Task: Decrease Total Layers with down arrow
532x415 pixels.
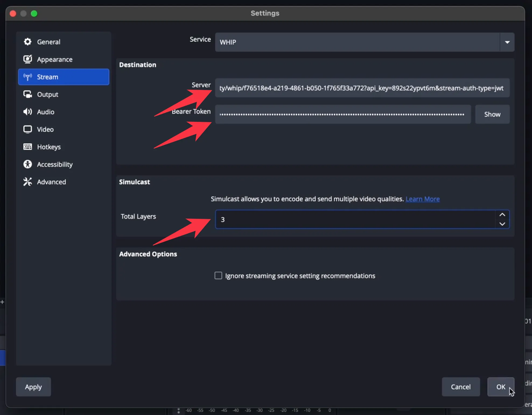Action: [502, 224]
